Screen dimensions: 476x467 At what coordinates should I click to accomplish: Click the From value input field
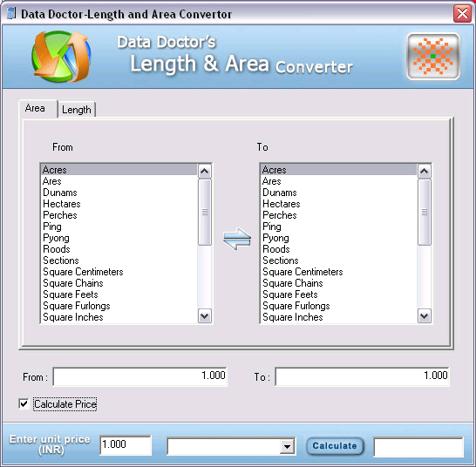tap(140, 376)
